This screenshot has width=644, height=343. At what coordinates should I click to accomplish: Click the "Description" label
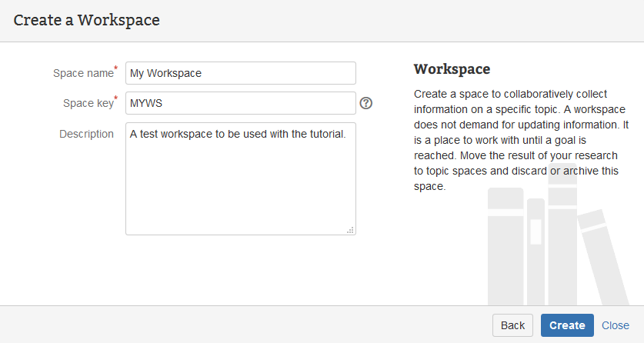[x=86, y=134]
